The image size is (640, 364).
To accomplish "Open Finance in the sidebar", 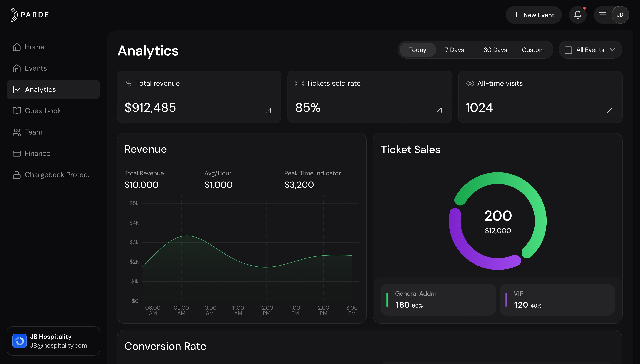I will tap(37, 153).
